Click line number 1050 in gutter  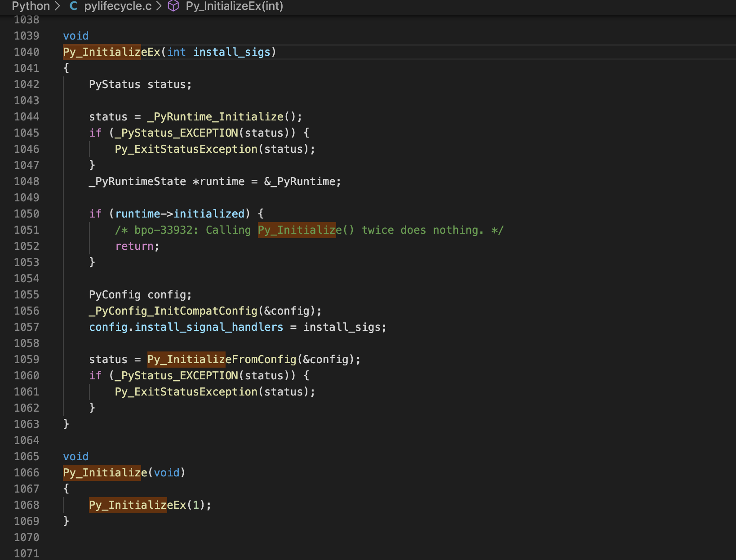tap(27, 214)
